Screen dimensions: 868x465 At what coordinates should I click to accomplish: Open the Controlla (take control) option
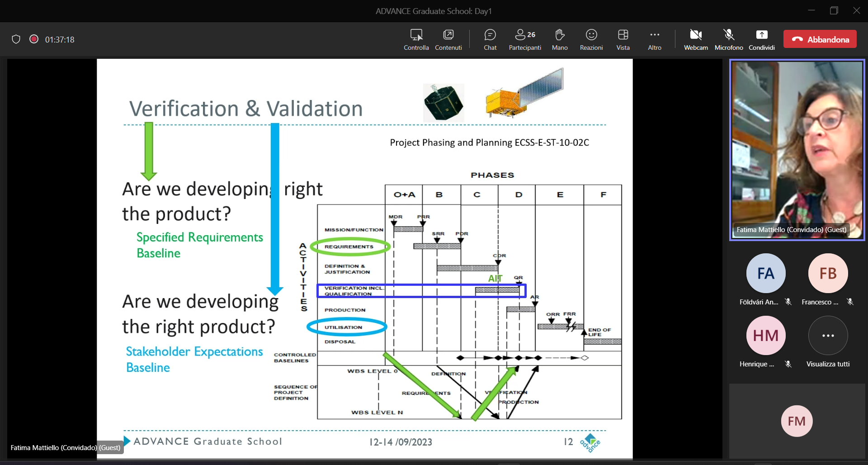(416, 39)
